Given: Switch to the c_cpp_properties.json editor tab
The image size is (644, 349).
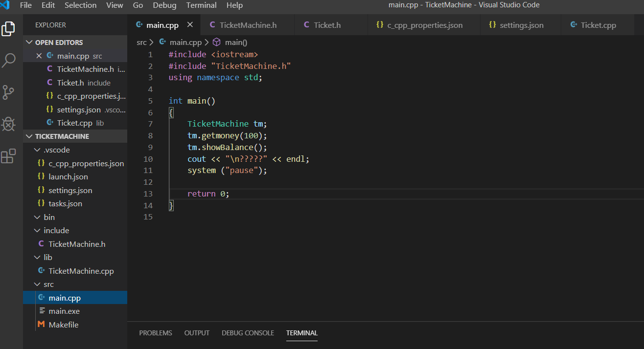Looking at the screenshot, I should [424, 25].
